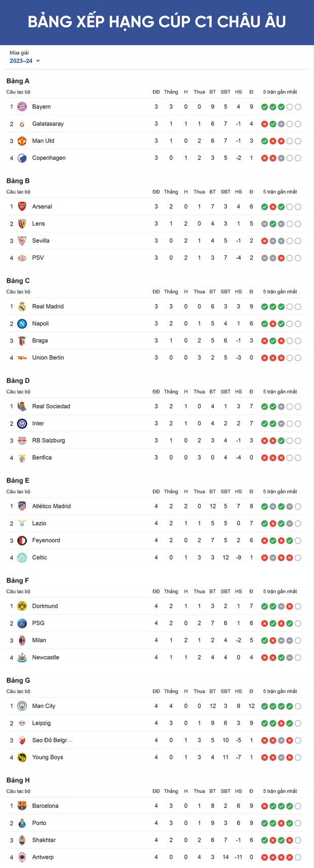The height and width of the screenshot is (868, 314).
Task: Click the Bảng H group heading
Action: coord(18,780)
